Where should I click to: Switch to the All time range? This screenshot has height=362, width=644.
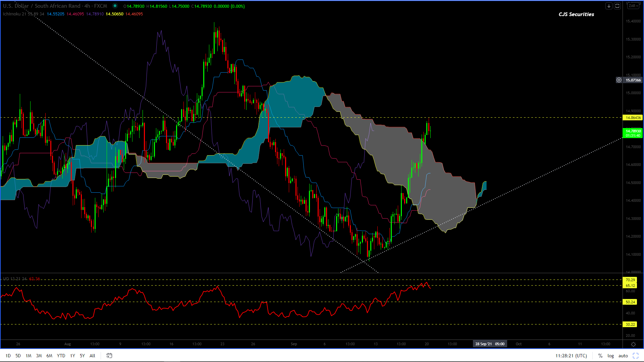click(x=92, y=356)
